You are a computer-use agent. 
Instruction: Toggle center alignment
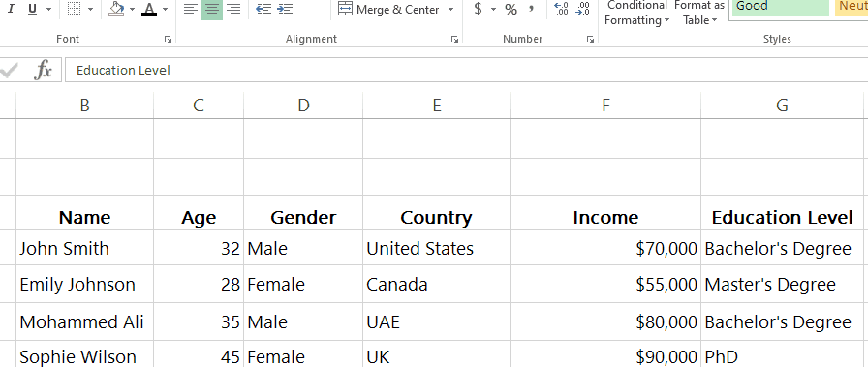[212, 9]
